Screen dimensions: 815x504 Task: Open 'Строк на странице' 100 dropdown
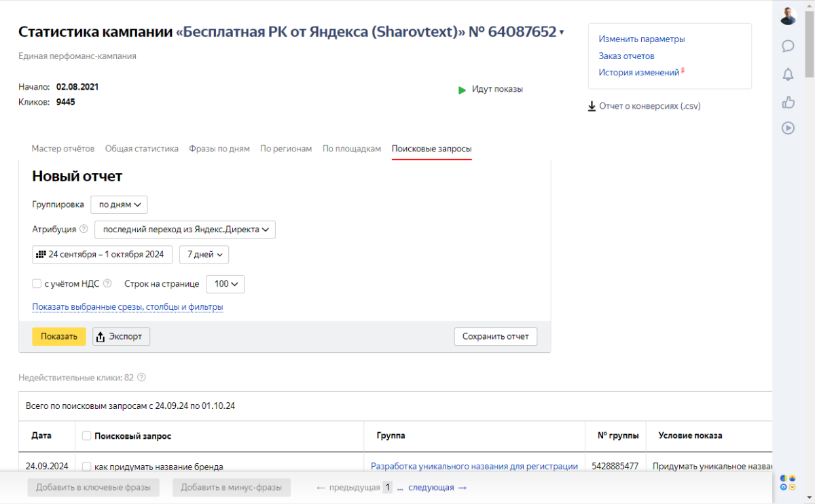pyautogui.click(x=225, y=284)
